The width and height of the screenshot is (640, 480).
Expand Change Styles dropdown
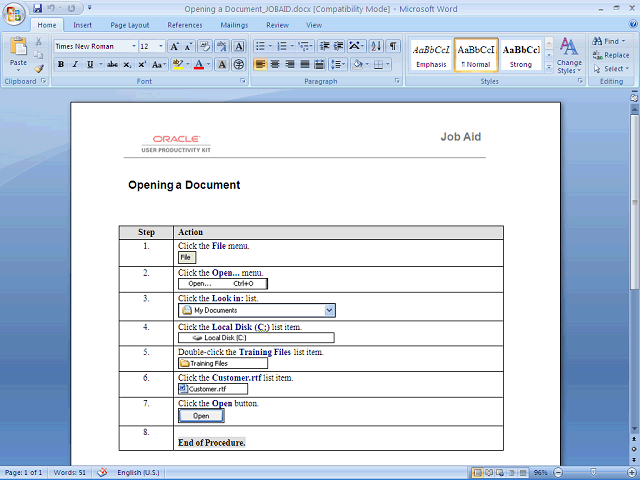click(569, 56)
